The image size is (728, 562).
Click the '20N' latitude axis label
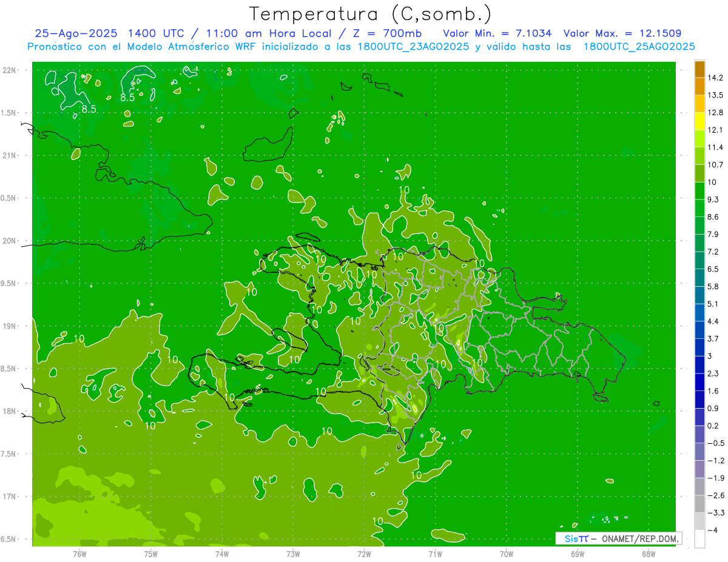click(x=10, y=241)
